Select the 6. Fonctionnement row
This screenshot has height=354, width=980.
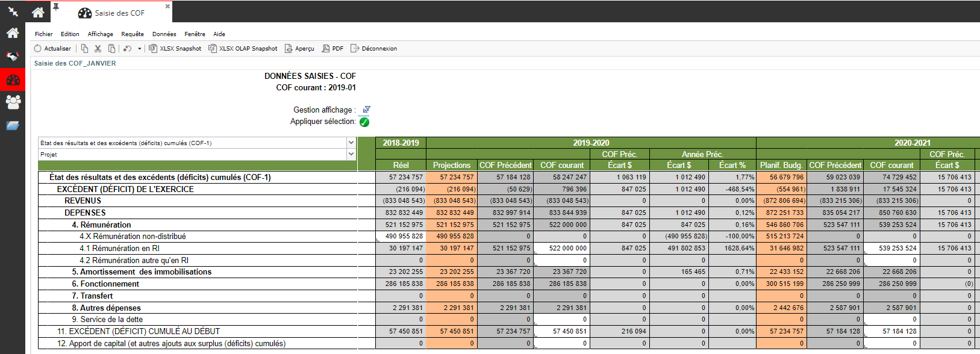(105, 284)
